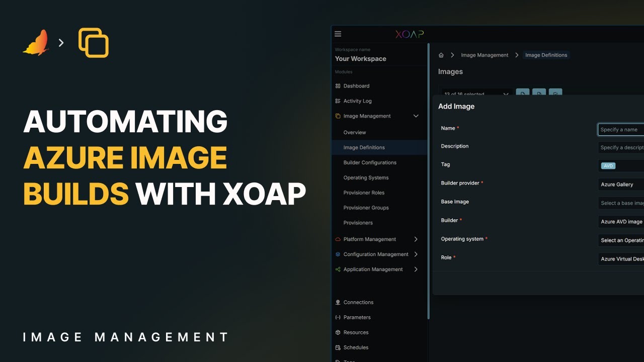Open the Operating system dropdown
Image resolution: width=644 pixels, height=362 pixels.
[621, 240]
